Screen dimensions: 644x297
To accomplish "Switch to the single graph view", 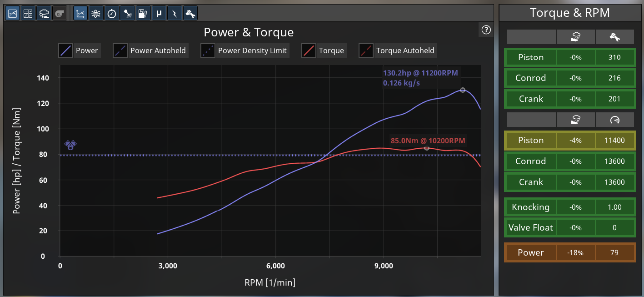I will click(x=12, y=14).
